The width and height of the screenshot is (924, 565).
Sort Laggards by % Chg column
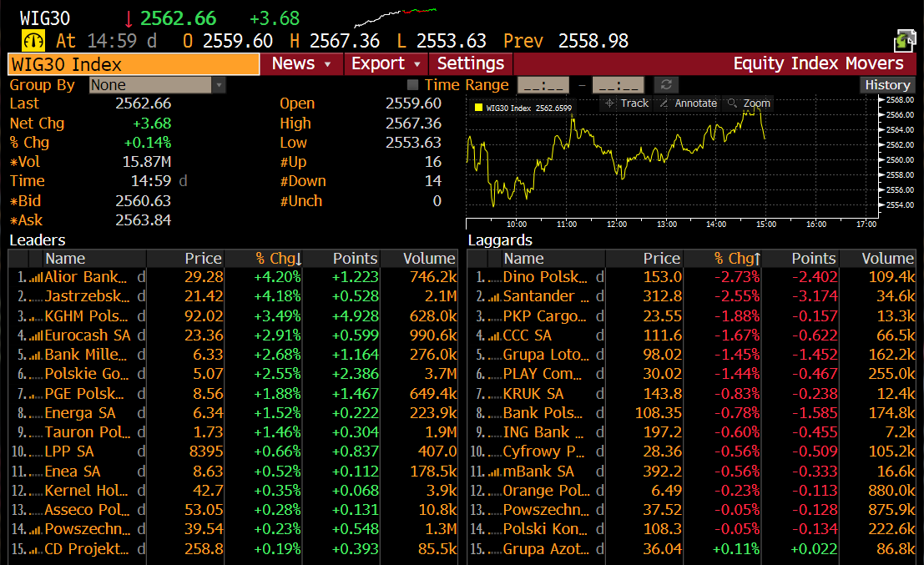pos(722,259)
